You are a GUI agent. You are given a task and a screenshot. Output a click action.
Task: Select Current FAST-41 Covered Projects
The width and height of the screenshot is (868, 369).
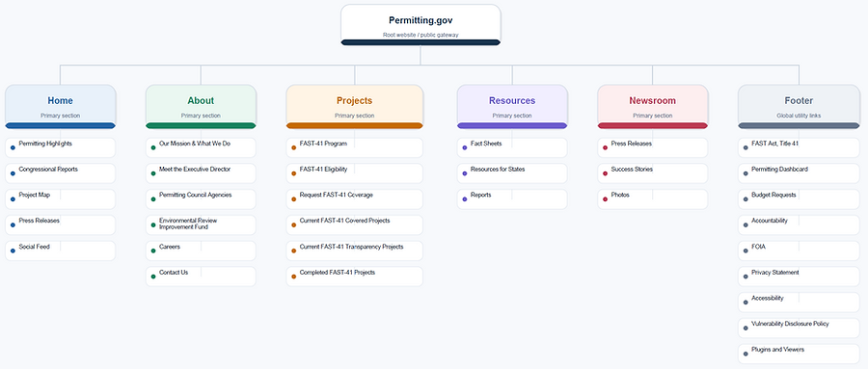pos(354,225)
